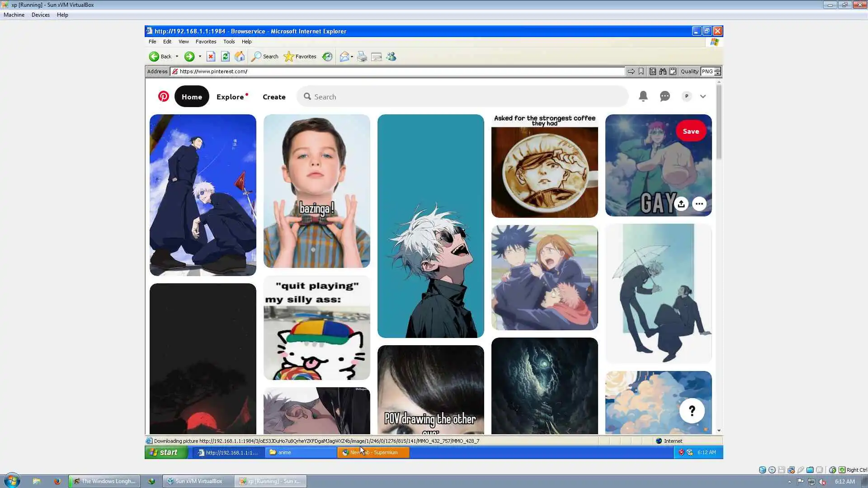
Task: Expand the Pinterest accounts chevron dropdown
Action: click(x=703, y=96)
